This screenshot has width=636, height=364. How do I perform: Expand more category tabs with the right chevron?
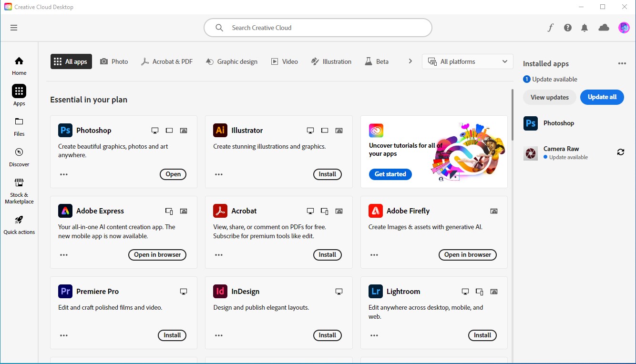click(x=410, y=61)
